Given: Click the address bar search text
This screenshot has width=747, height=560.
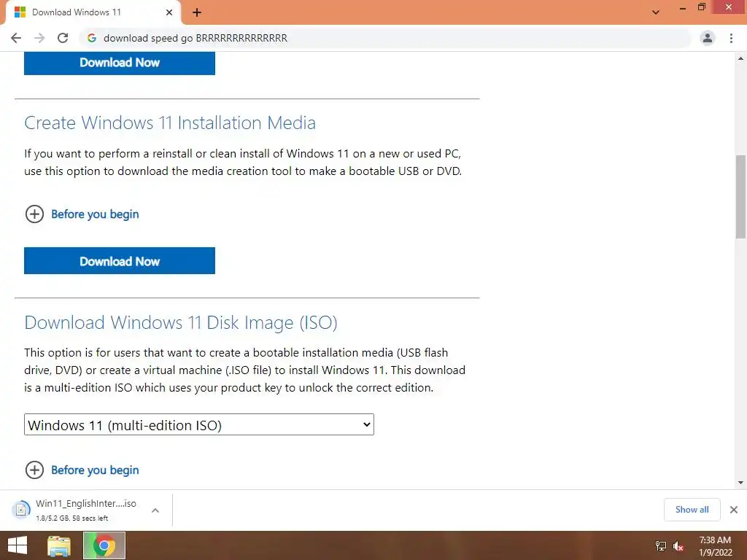Looking at the screenshot, I should pos(196,38).
